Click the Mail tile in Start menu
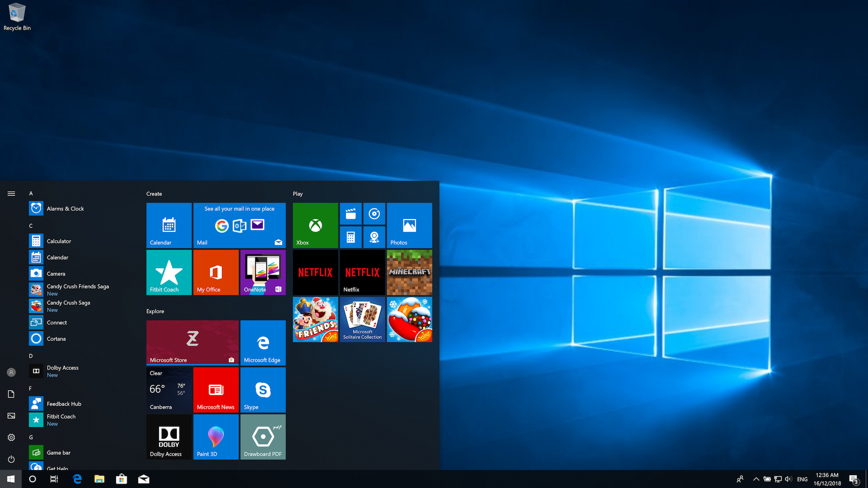This screenshot has height=488, width=868. coord(238,225)
